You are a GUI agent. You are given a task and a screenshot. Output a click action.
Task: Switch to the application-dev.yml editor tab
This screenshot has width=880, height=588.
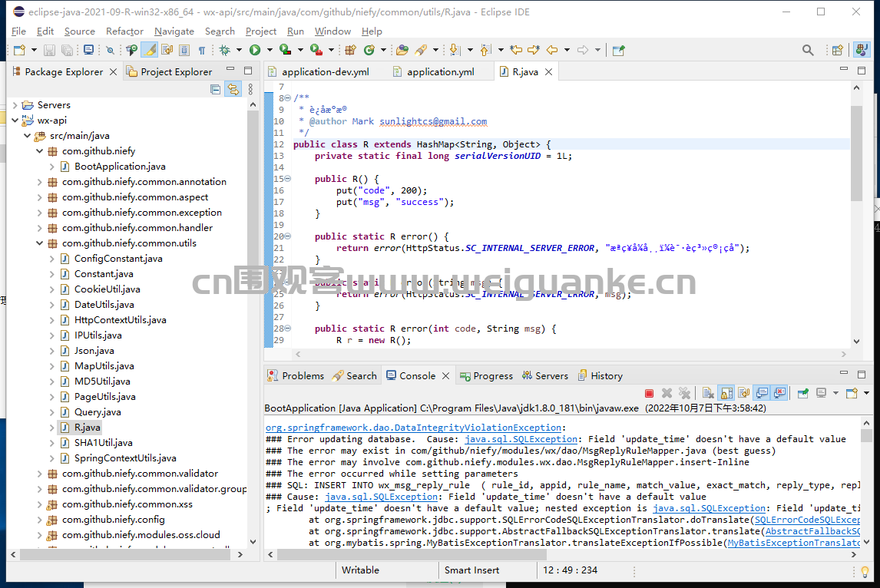pyautogui.click(x=319, y=72)
